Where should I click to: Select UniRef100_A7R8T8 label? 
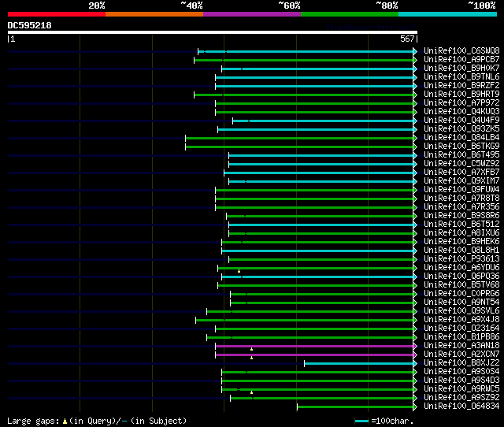[x=461, y=198]
